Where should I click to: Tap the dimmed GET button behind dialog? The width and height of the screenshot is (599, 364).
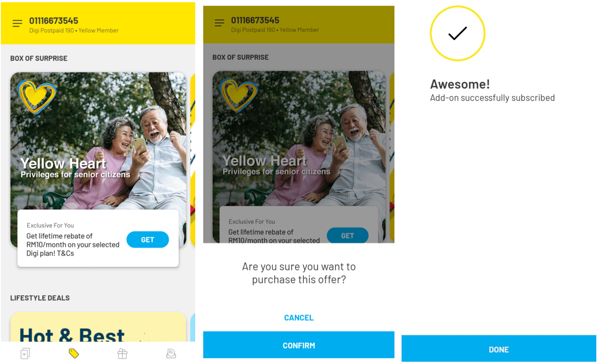click(348, 235)
